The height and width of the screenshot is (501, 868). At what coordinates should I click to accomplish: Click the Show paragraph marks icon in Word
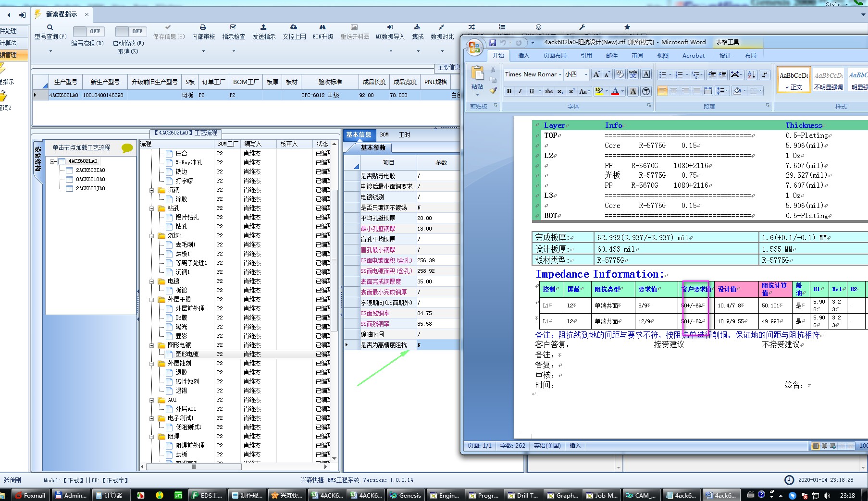765,74
